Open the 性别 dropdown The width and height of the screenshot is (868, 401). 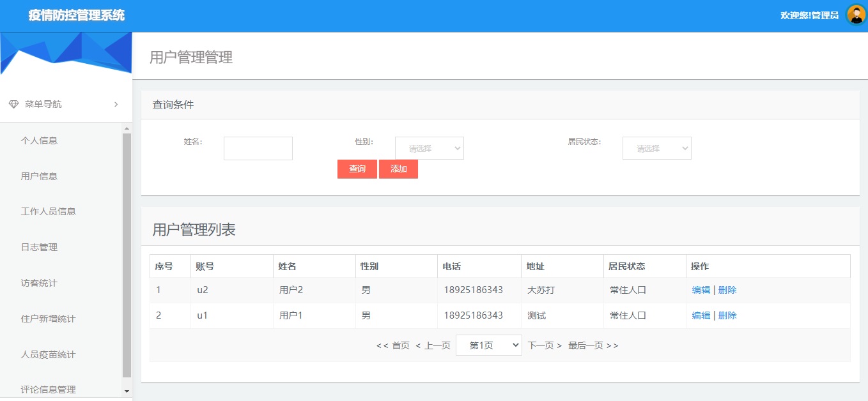coord(429,148)
